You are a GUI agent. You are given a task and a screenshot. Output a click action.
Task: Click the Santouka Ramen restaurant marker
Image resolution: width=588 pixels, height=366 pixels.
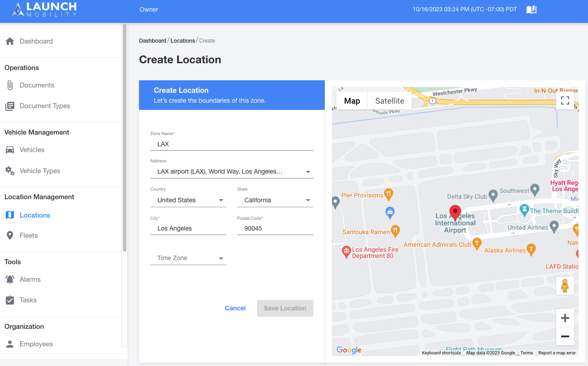395,231
